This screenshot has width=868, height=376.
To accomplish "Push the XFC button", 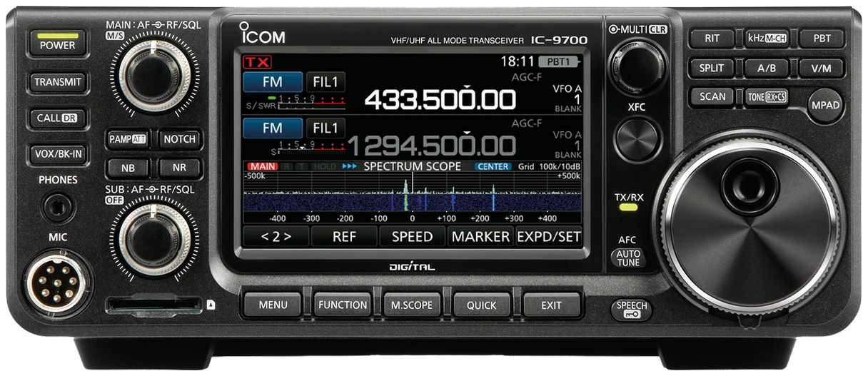I will pos(636,140).
